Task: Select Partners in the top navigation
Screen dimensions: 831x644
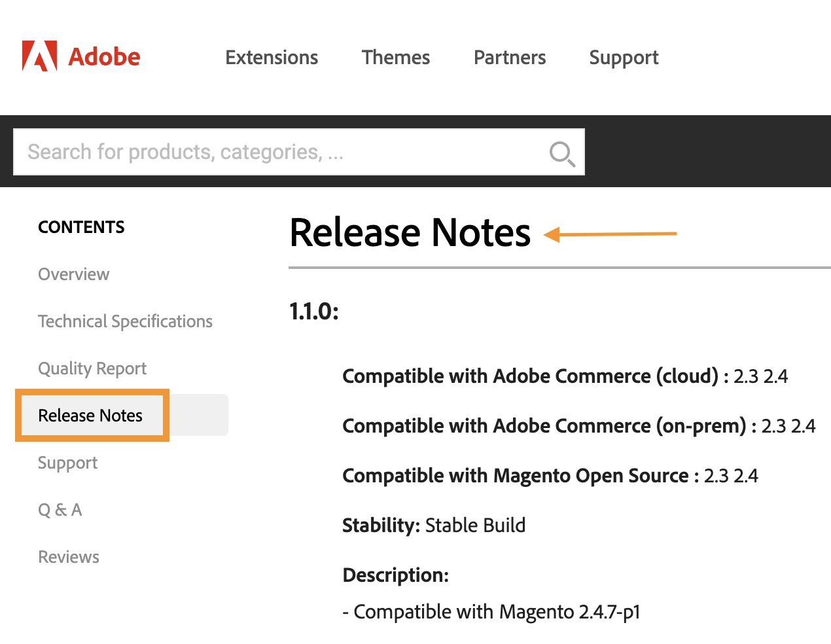Action: point(509,58)
